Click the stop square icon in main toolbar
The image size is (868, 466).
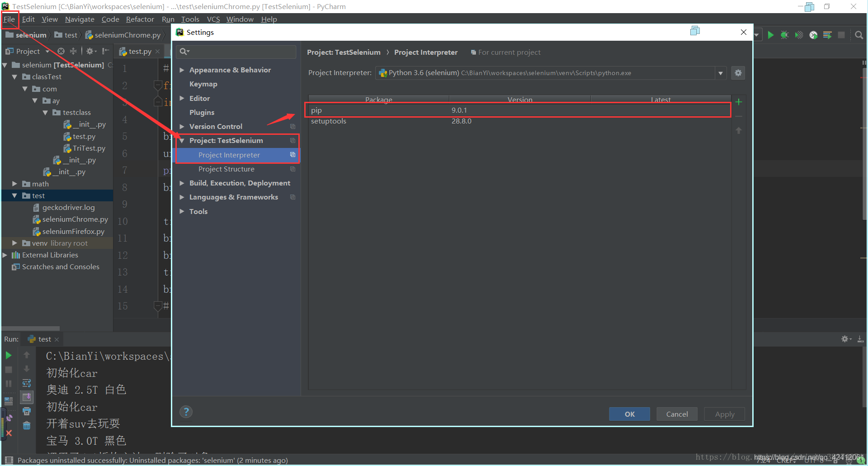tap(841, 35)
